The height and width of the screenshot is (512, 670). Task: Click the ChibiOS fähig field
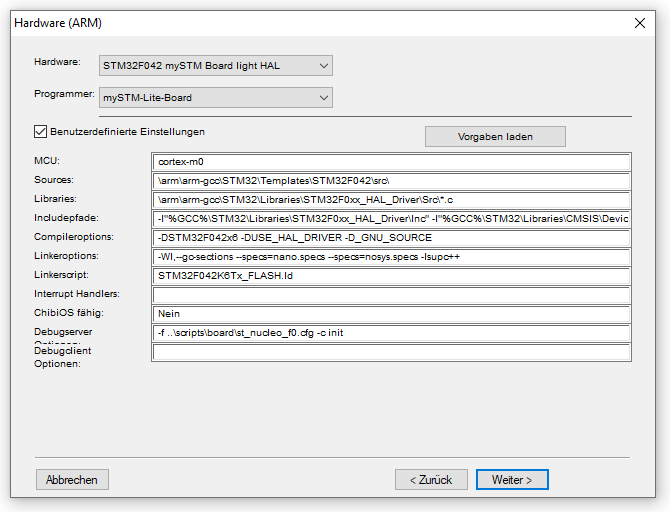tap(392, 314)
